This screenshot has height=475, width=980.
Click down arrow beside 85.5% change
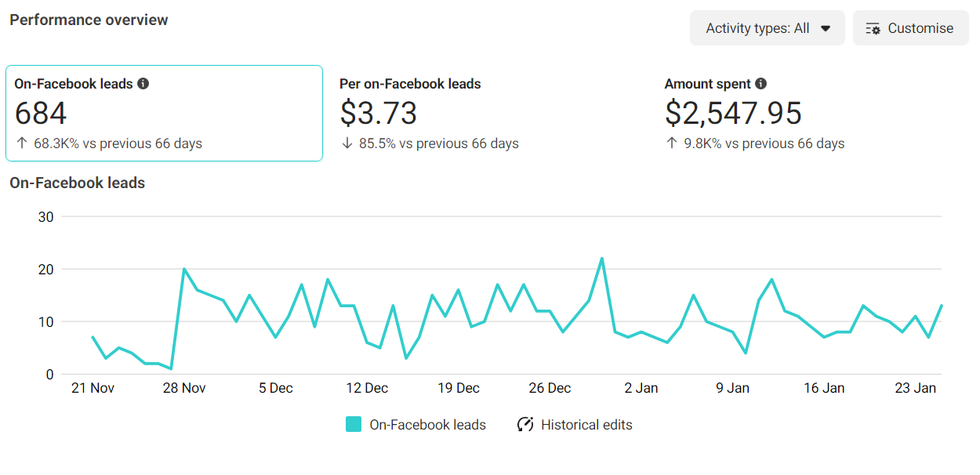coord(347,143)
